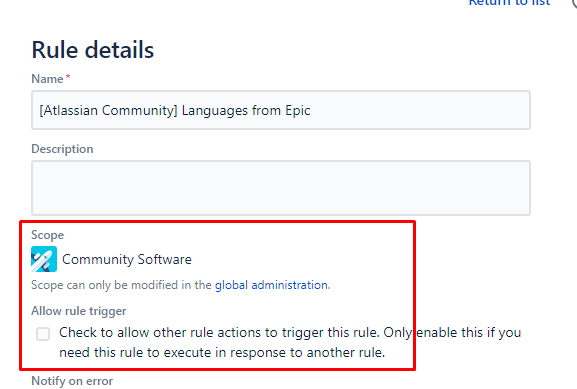This screenshot has width=577, height=389.
Task: Click the Description field label
Action: 62,149
